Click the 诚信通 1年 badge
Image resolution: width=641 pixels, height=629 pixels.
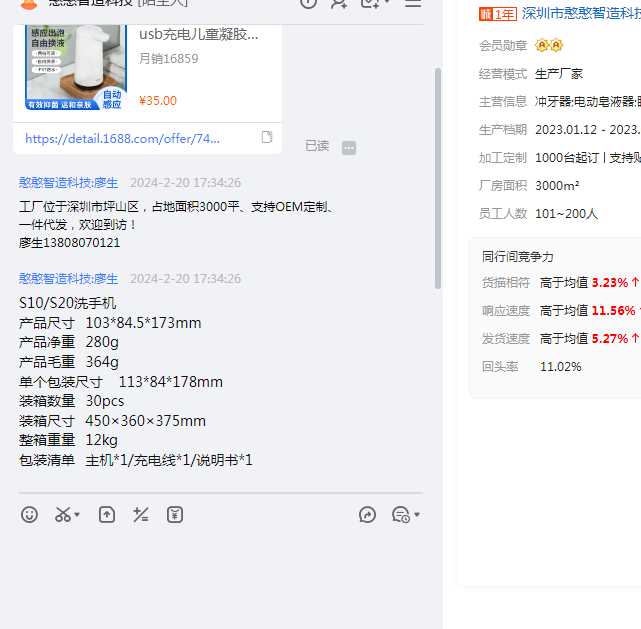click(498, 14)
